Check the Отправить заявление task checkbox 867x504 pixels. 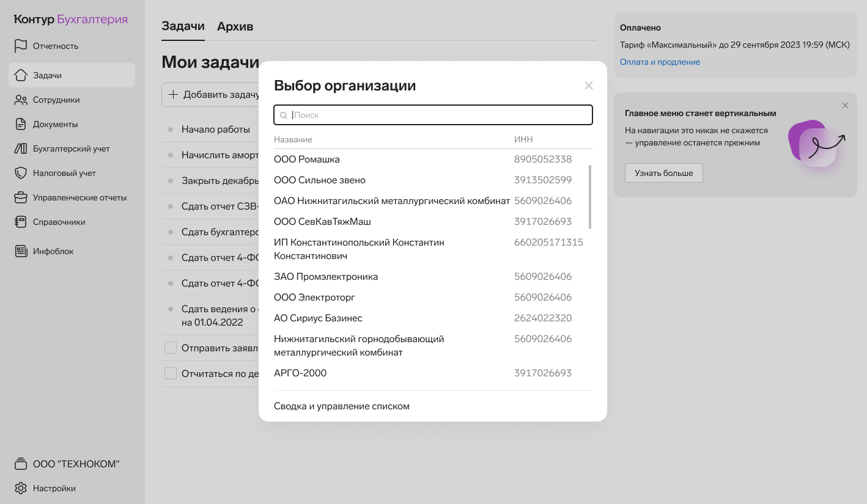coord(171,348)
